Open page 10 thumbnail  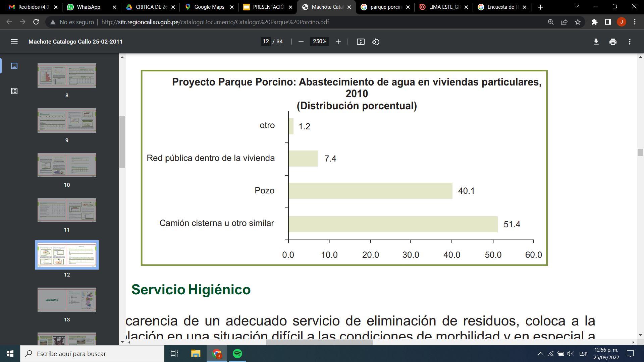(x=67, y=165)
